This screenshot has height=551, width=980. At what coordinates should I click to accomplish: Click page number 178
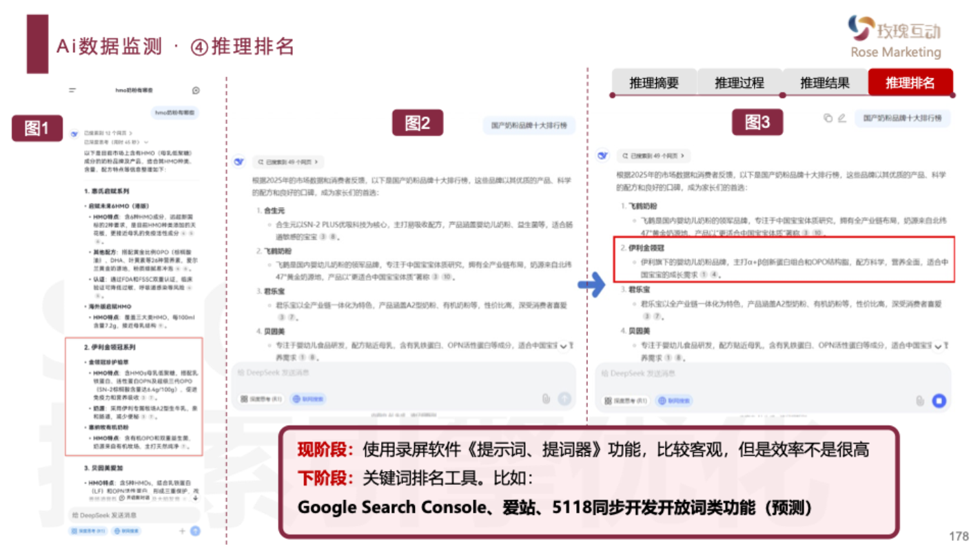(959, 536)
